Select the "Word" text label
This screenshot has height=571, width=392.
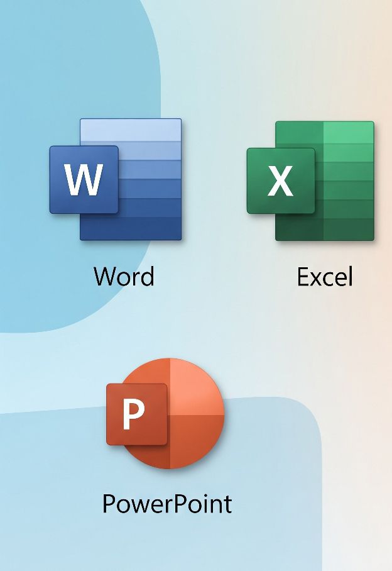pos(124,276)
